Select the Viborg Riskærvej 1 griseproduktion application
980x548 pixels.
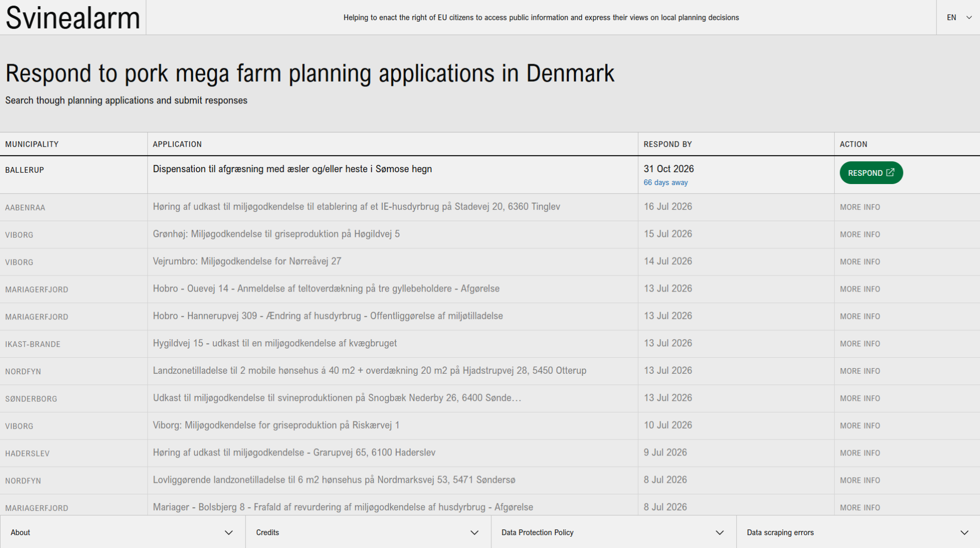click(x=276, y=425)
